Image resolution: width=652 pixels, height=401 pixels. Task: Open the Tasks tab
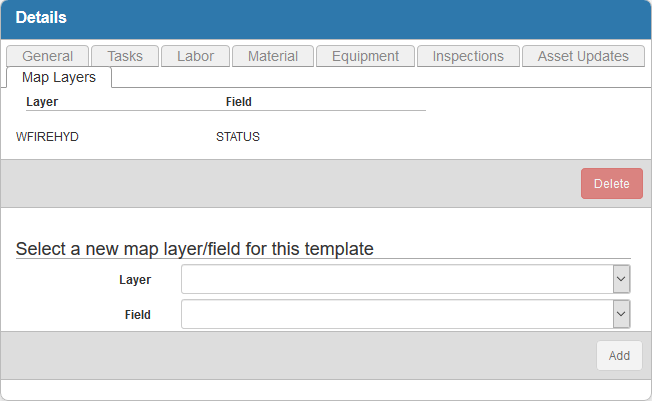click(x=125, y=56)
